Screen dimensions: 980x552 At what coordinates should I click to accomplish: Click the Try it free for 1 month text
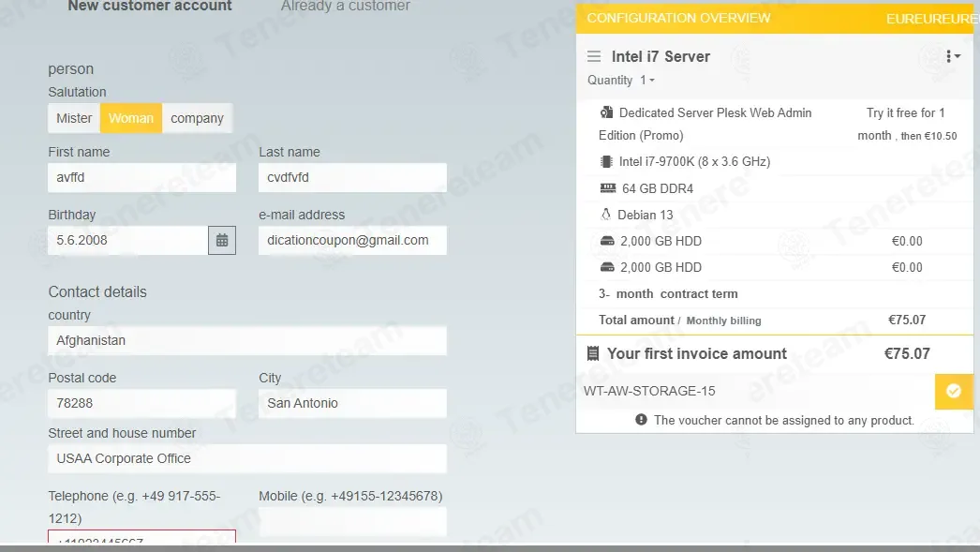pyautogui.click(x=906, y=124)
